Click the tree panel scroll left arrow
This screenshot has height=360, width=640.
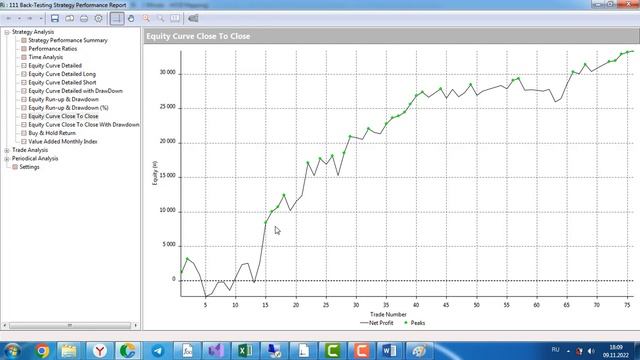4,325
